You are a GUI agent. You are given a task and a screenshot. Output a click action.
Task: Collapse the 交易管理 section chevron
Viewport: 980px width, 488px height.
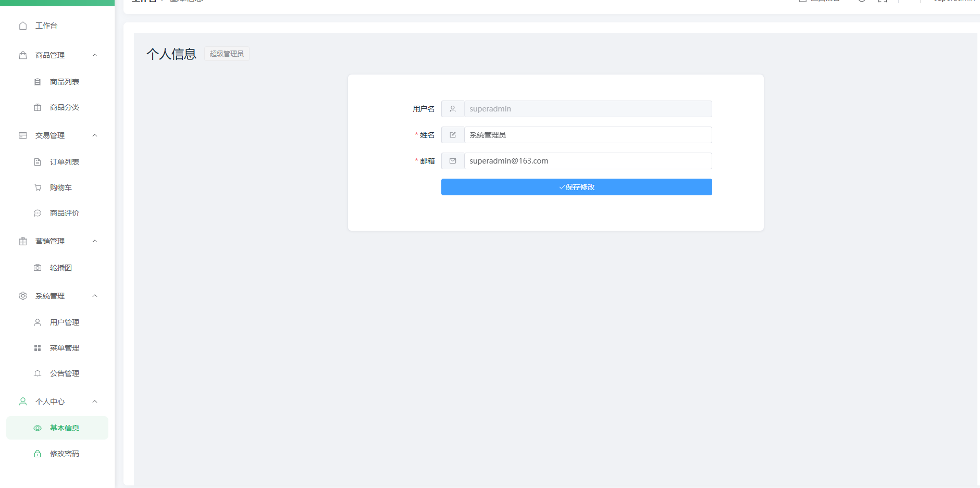tap(95, 135)
